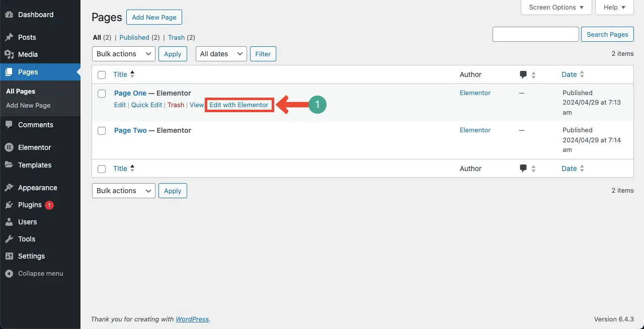Click the Appearance paintbrush icon
The height and width of the screenshot is (329, 644).
(x=9, y=188)
